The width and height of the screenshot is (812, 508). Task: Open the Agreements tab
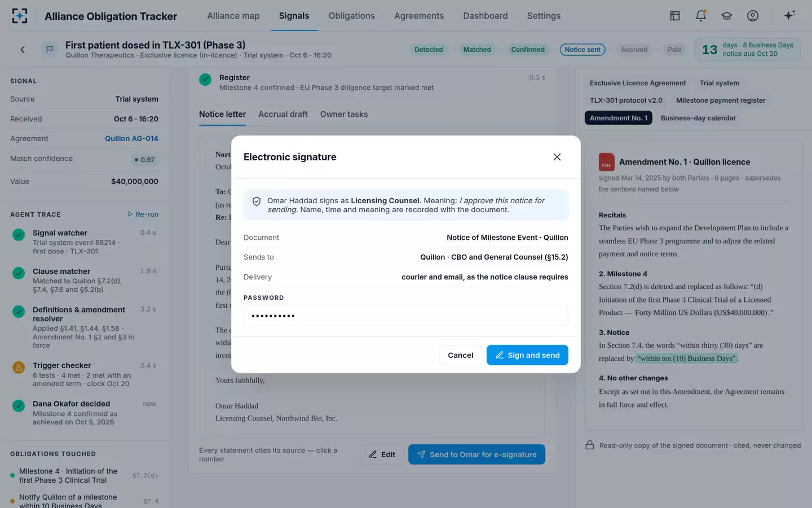coord(419,16)
